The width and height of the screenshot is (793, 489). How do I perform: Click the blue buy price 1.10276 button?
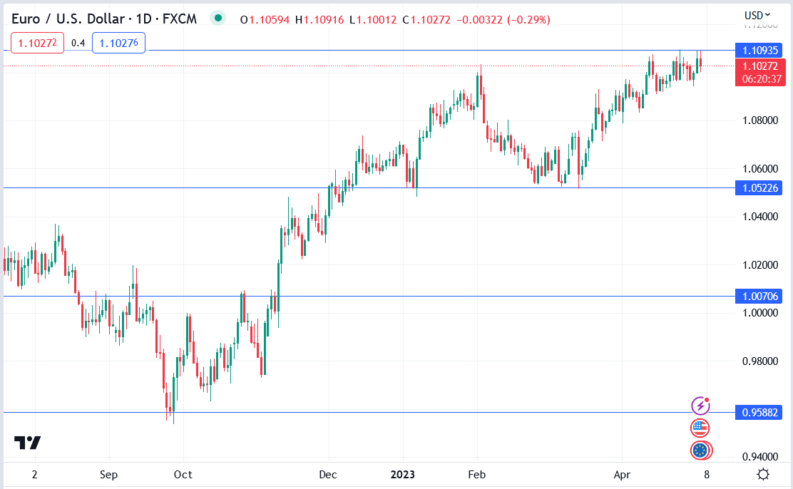pos(119,42)
